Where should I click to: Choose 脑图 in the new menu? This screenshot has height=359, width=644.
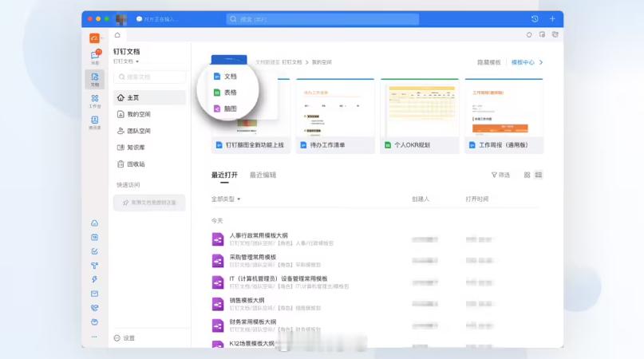[226, 108]
